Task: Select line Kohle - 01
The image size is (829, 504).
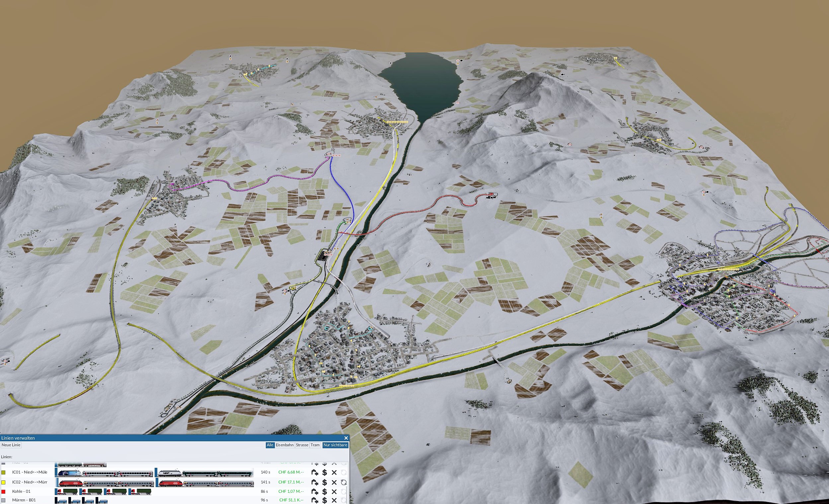Action: [x=21, y=491]
